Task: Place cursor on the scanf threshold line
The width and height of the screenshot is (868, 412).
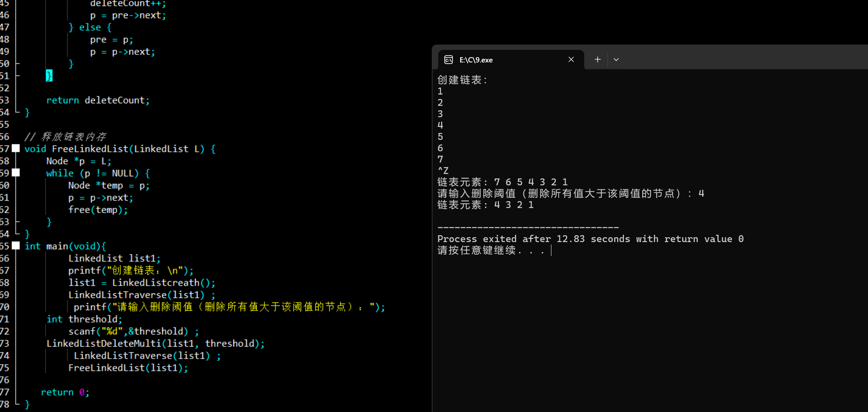Action: pyautogui.click(x=134, y=331)
